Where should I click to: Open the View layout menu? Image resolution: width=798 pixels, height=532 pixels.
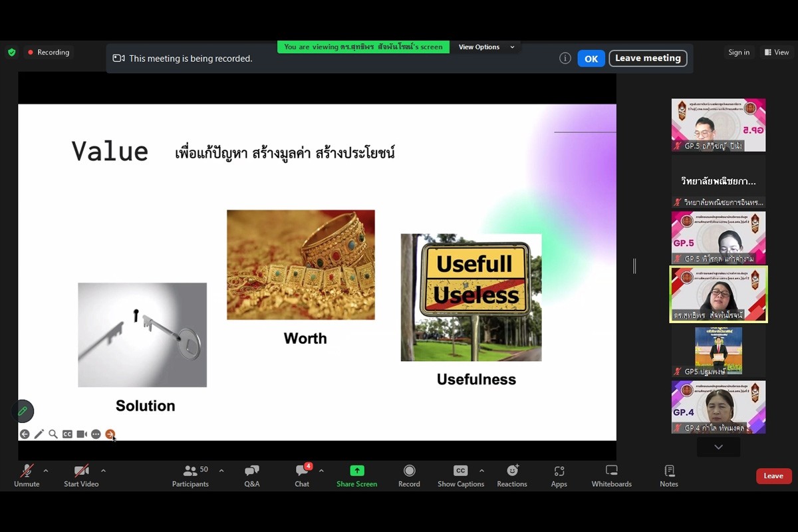776,53
